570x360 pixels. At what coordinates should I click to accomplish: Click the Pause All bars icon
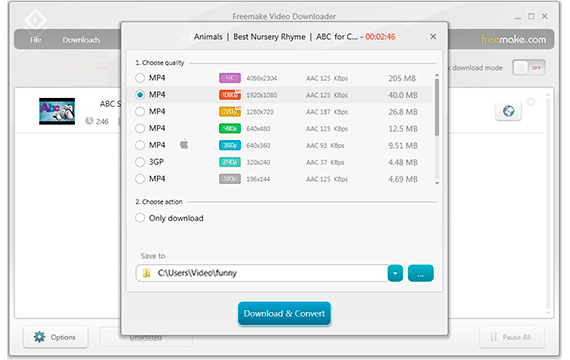(494, 337)
